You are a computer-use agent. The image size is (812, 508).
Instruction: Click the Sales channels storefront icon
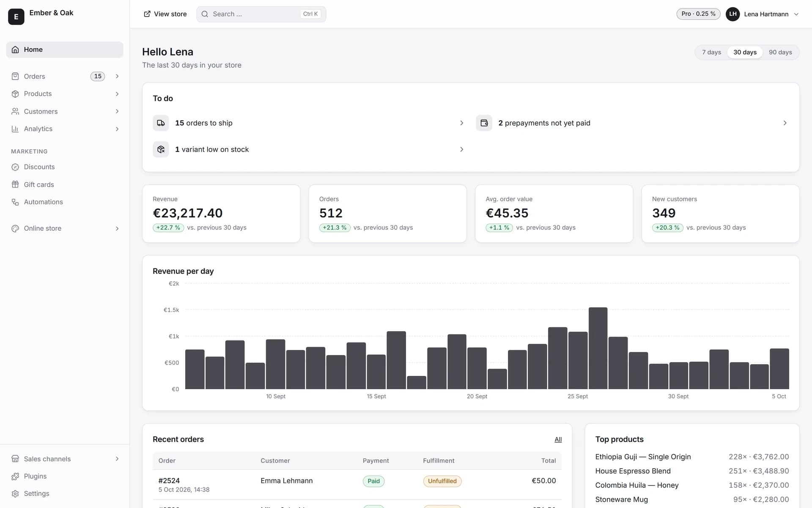click(15, 459)
